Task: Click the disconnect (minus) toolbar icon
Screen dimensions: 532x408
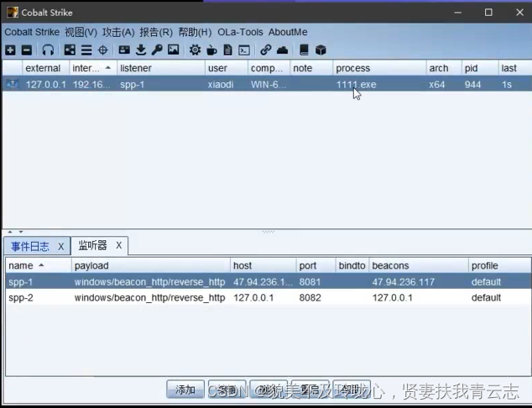Action: click(x=26, y=50)
